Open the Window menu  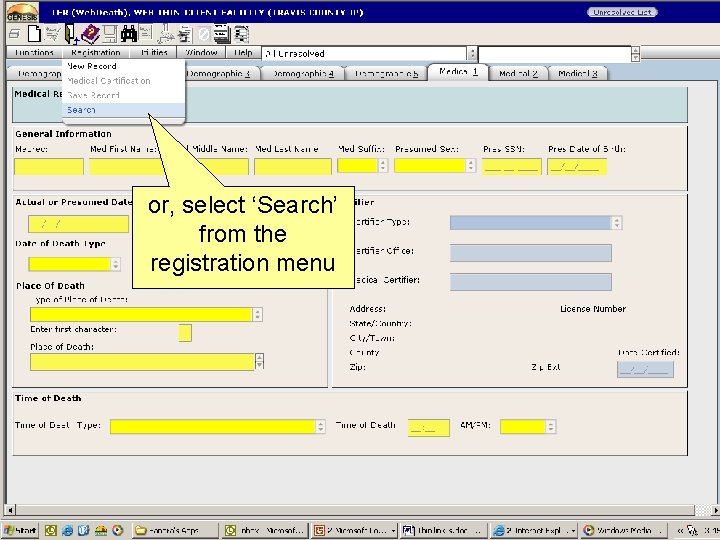coord(202,52)
